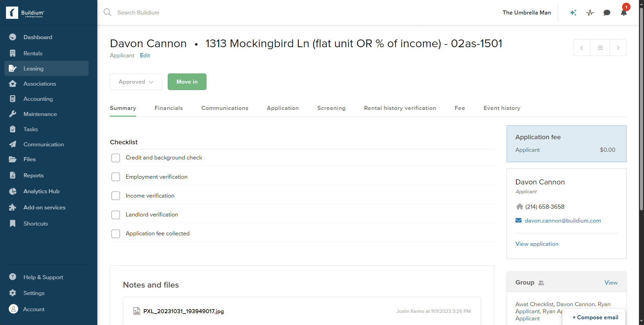
Task: Check the activity feed pulse icon
Action: 590,12
